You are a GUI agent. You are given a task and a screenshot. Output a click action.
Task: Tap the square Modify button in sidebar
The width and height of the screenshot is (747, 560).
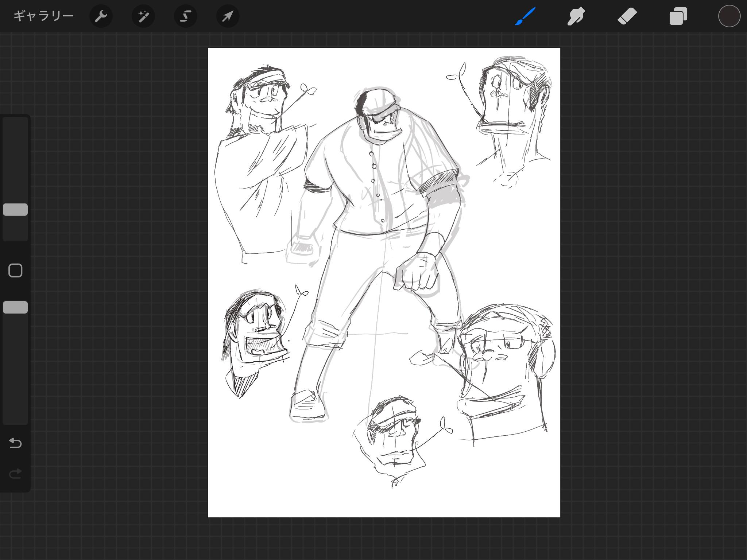click(15, 271)
